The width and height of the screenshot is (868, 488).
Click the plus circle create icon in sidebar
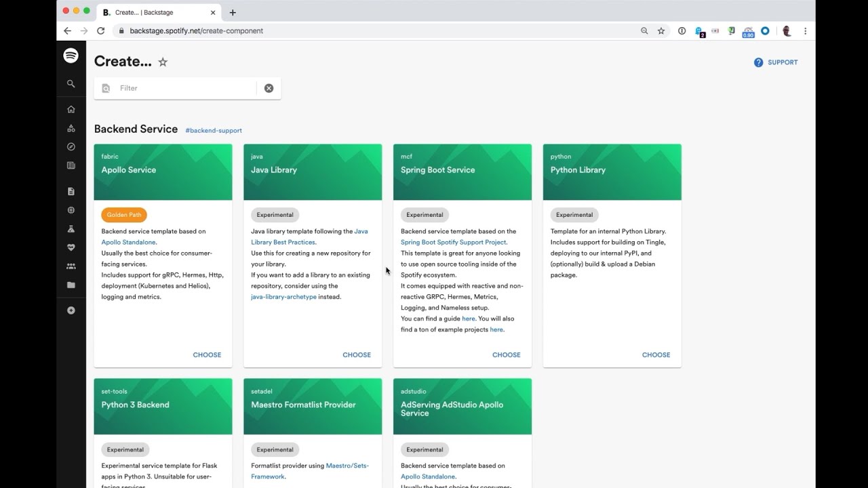point(71,310)
